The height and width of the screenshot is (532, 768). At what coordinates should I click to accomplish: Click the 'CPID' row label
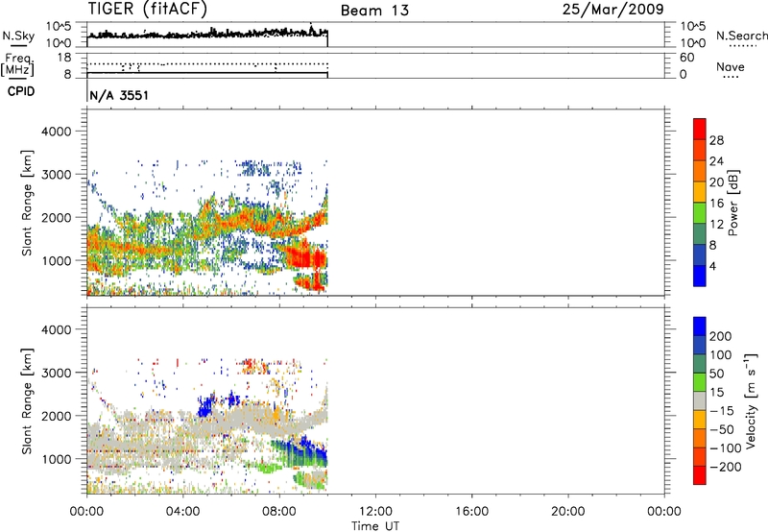(21, 91)
